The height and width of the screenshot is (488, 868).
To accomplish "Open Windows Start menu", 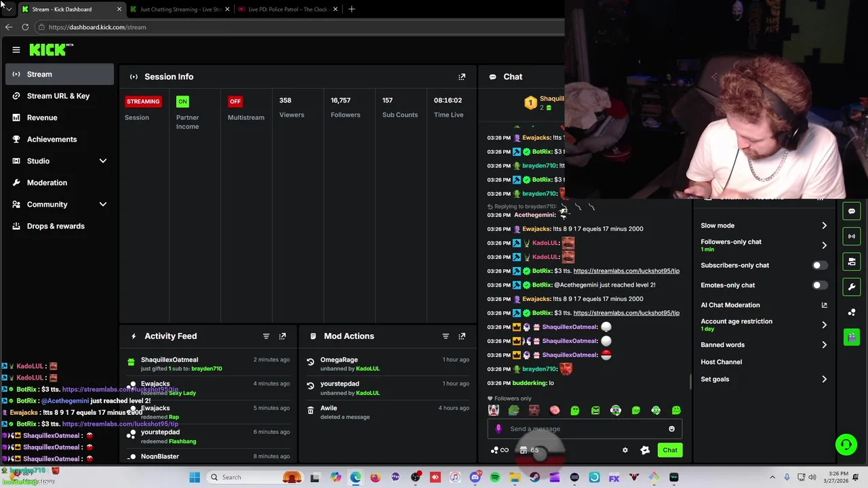I will pos(195,477).
